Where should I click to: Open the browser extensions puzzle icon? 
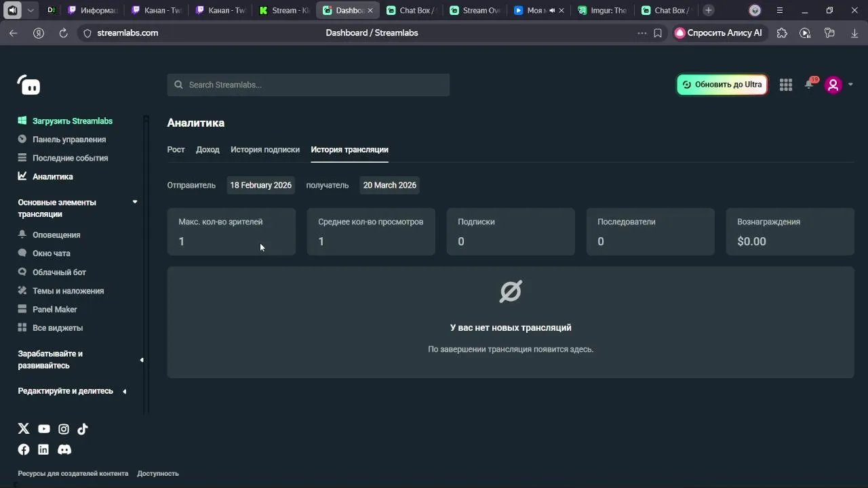tap(782, 33)
